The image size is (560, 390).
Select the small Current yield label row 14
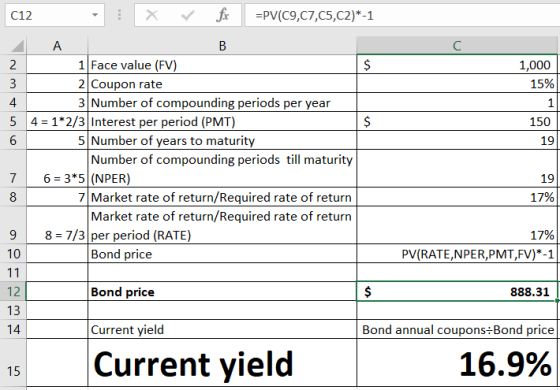pos(222,329)
